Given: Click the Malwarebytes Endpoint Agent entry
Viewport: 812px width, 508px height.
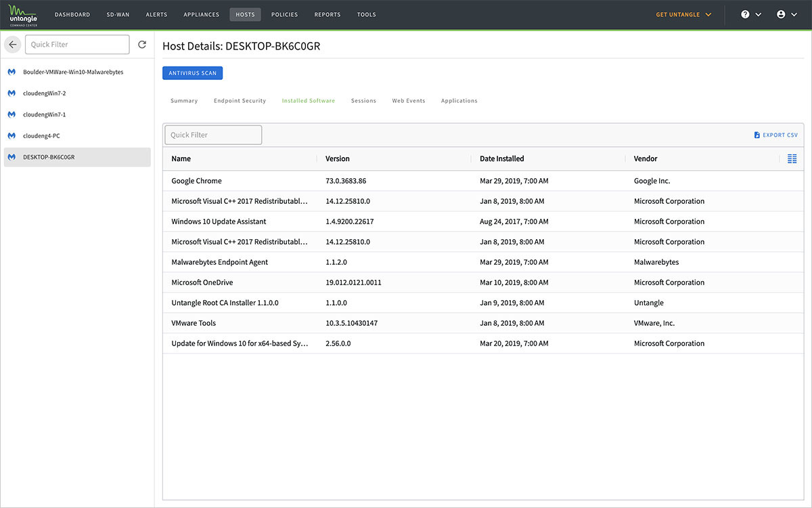Looking at the screenshot, I should [x=220, y=262].
